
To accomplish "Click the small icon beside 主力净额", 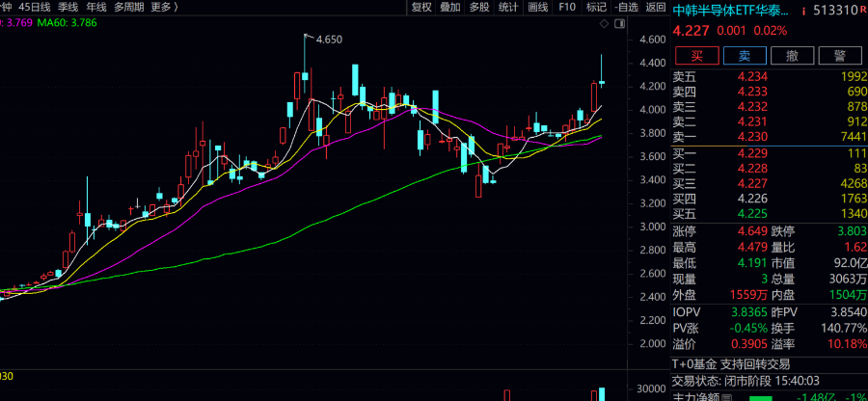I will click(x=726, y=396).
